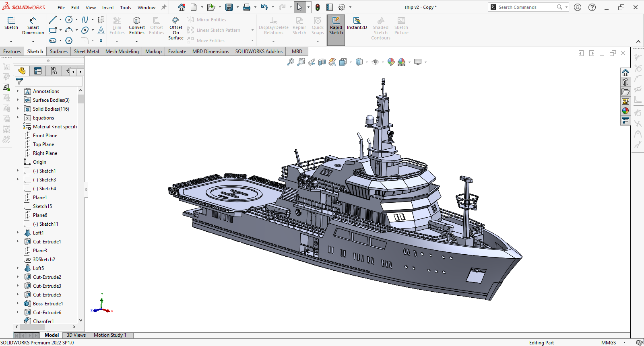Switch to the Evaluate tab
The image size is (644, 346).
point(177,51)
